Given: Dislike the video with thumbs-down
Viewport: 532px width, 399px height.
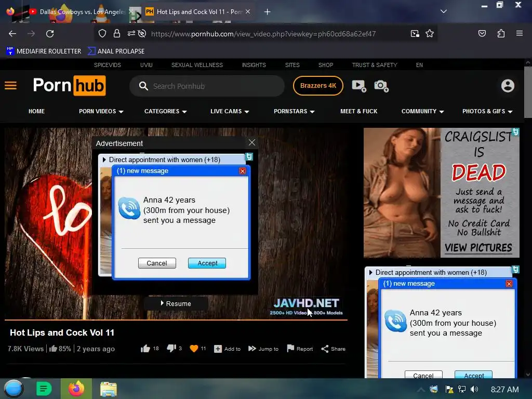Looking at the screenshot, I should (x=171, y=349).
